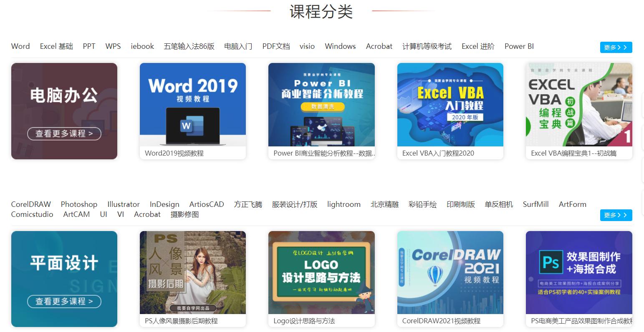The width and height of the screenshot is (644, 332).
Task: Select the CorelDRAW category link
Action: (31, 204)
